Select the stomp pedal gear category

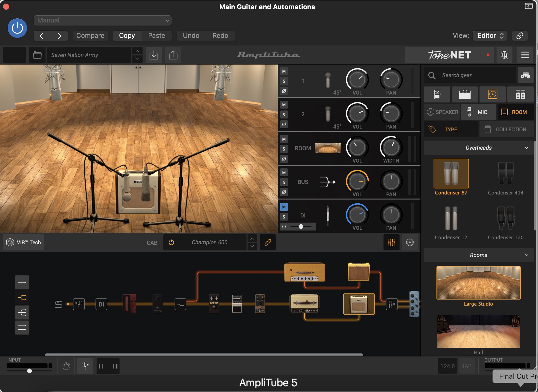tap(437, 95)
